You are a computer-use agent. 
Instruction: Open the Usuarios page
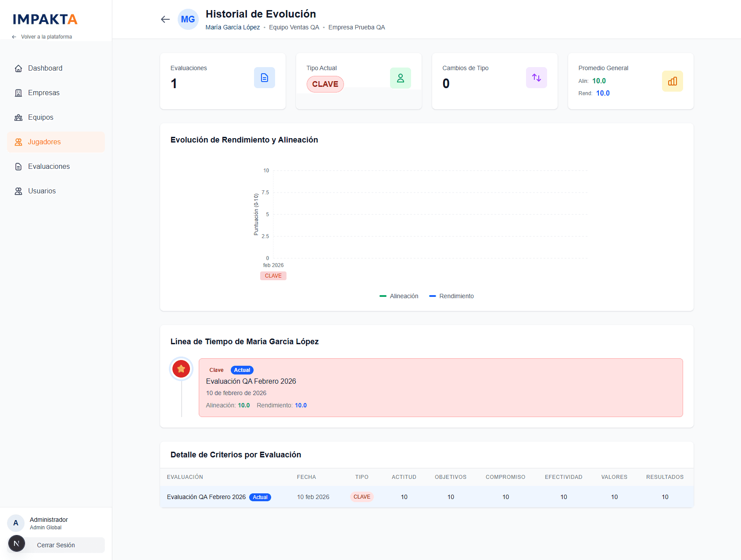[42, 191]
